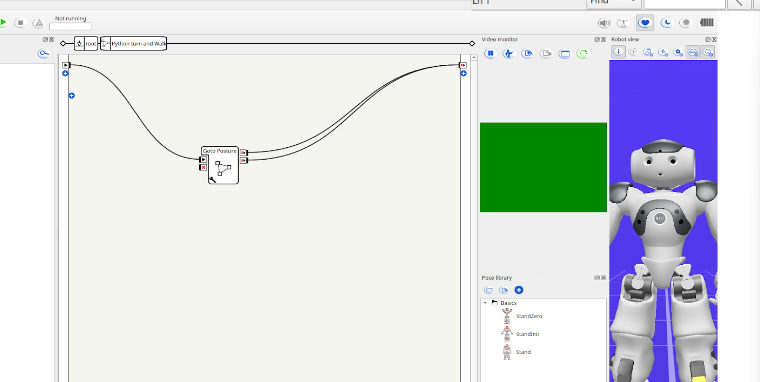Pause the video monitor feed
760x382 pixels.
tap(490, 53)
